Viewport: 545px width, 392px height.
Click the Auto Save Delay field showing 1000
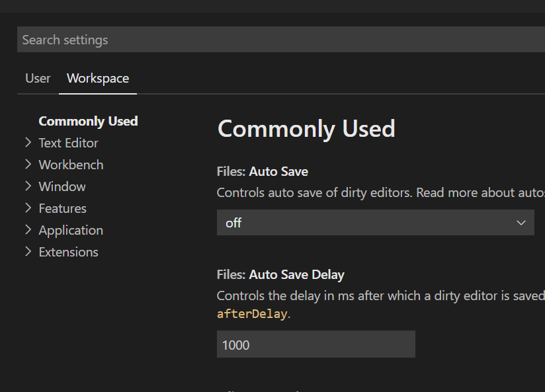[316, 344]
